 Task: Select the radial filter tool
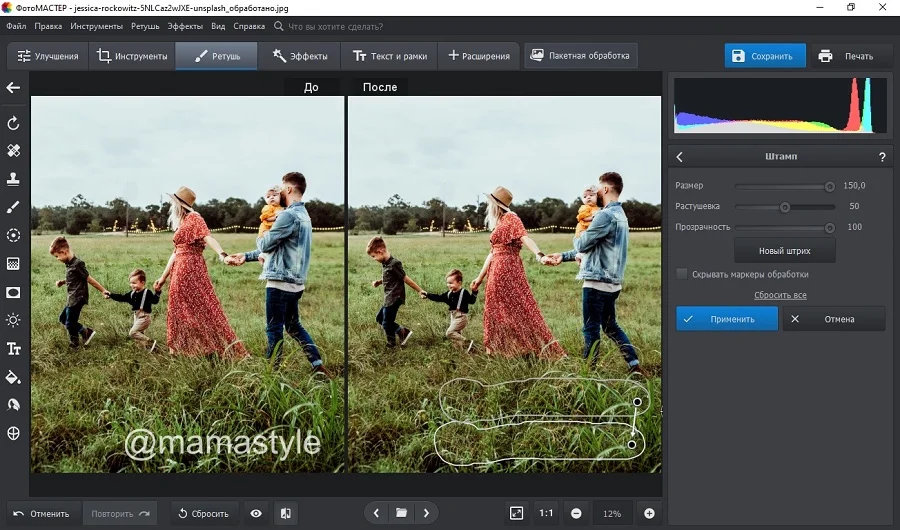tap(14, 235)
